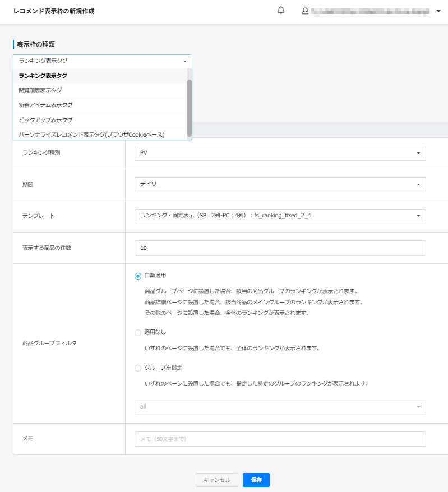Select 新着アイテム表示タグ option

(x=100, y=105)
